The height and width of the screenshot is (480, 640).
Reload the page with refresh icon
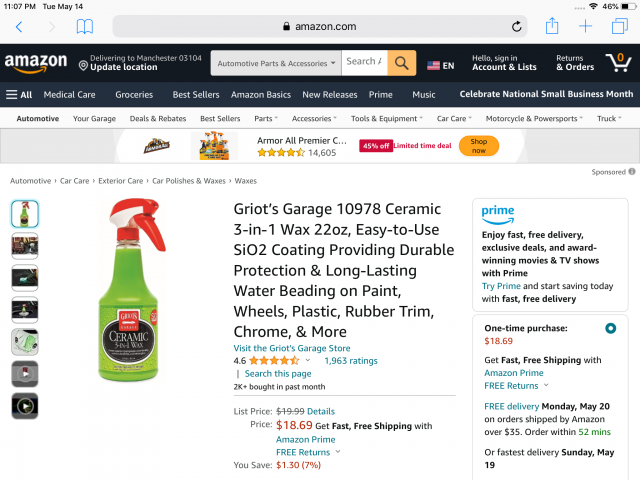pyautogui.click(x=516, y=27)
